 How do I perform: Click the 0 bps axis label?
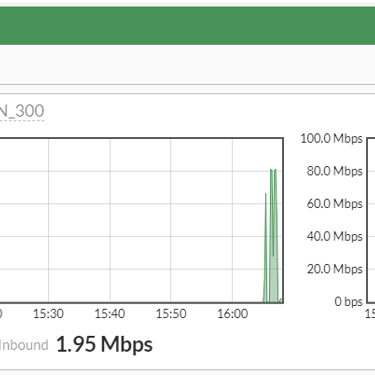pos(348,302)
